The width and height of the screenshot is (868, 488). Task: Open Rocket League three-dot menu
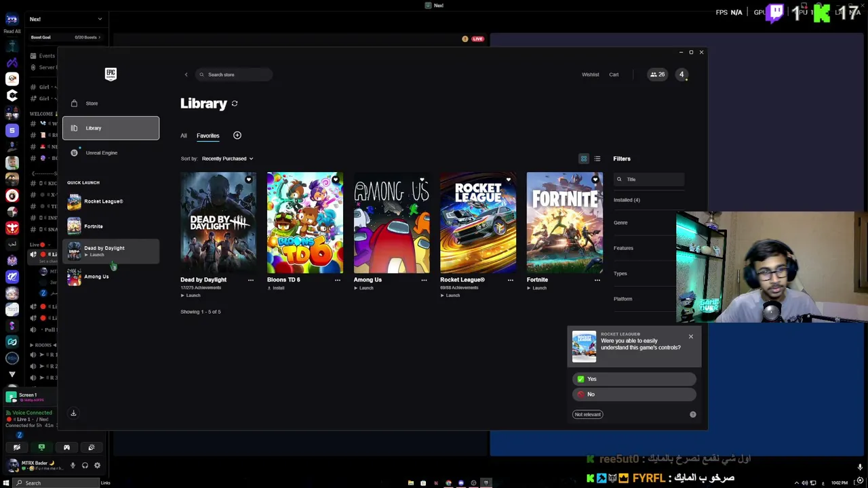click(x=511, y=280)
